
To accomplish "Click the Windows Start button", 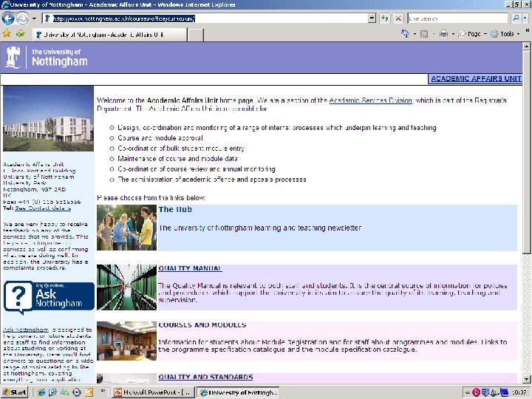I will [x=14, y=392].
